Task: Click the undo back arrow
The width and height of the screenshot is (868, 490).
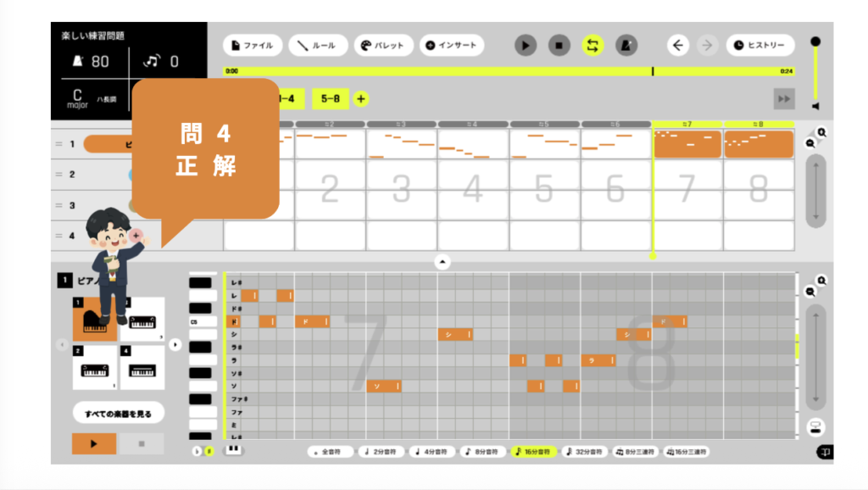Action: (x=677, y=45)
